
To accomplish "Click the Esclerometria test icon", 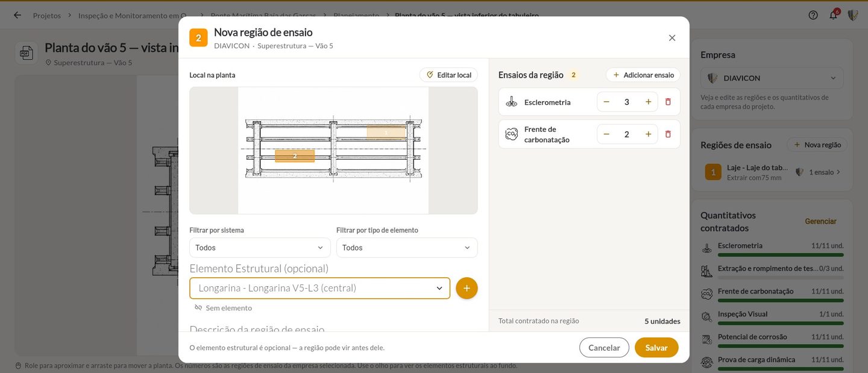I will [x=511, y=102].
